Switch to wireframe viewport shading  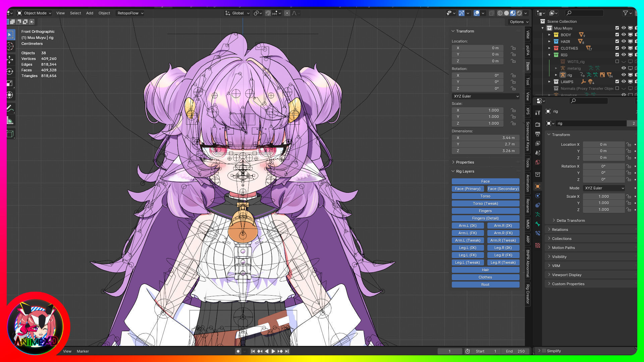(x=500, y=13)
